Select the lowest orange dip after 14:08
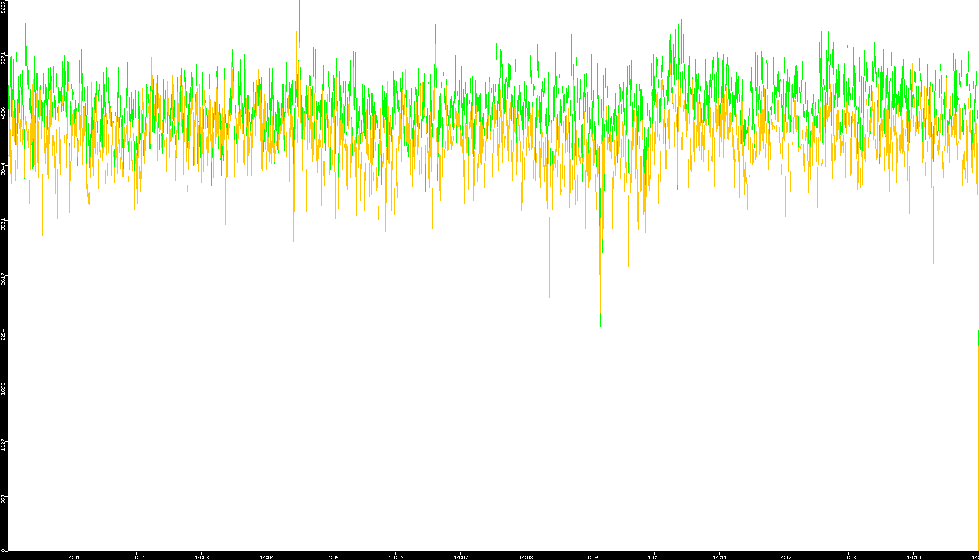Viewport: 979px width, 560px height. 549,296
